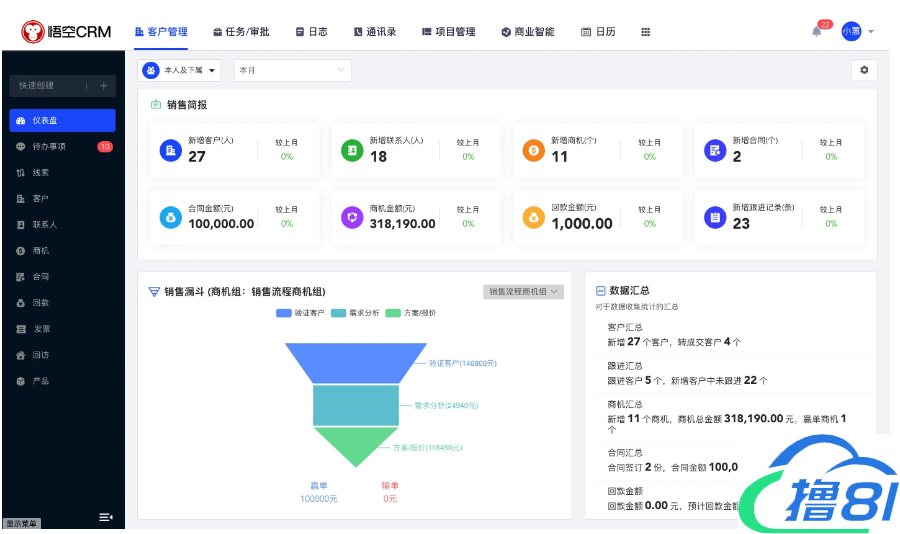The image size is (900, 534).
Task: Open dashboard settings gear icon
Action: 864,70
